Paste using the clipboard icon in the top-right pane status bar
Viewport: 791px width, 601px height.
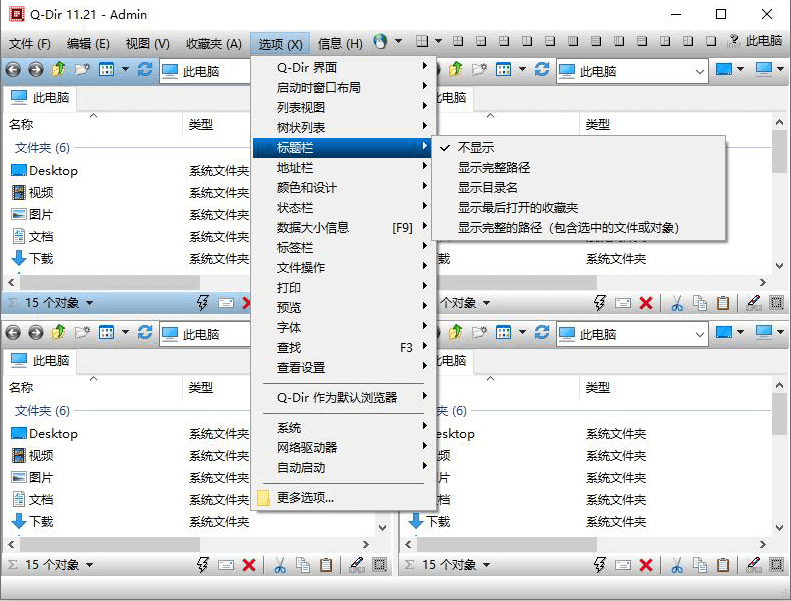(723, 303)
